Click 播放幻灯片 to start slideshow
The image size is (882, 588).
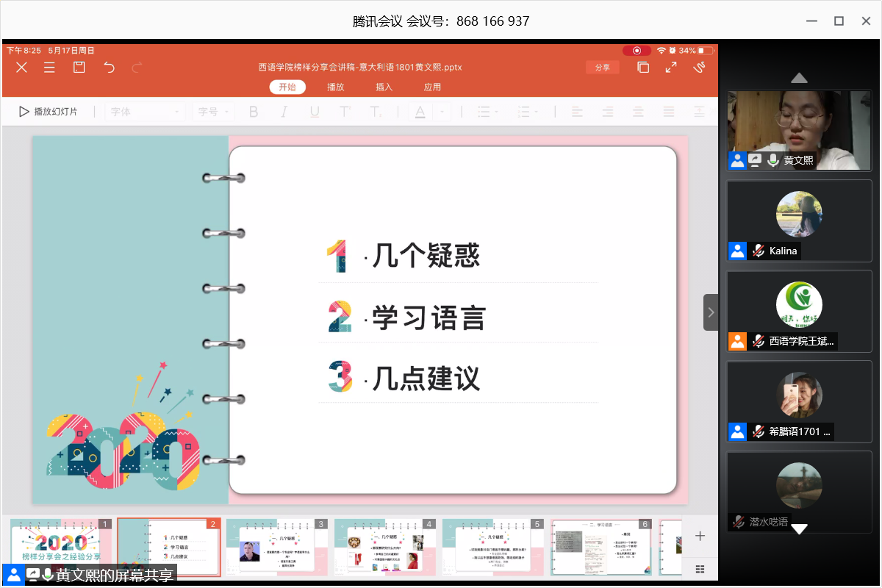[x=49, y=112]
